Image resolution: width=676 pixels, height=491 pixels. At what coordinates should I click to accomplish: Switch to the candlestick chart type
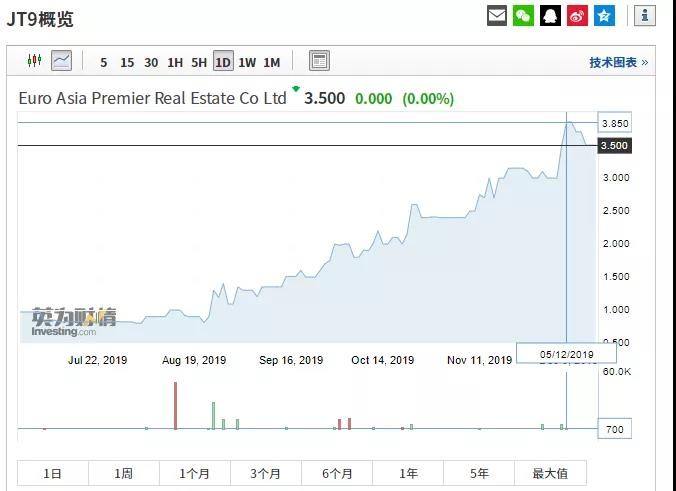(35, 61)
